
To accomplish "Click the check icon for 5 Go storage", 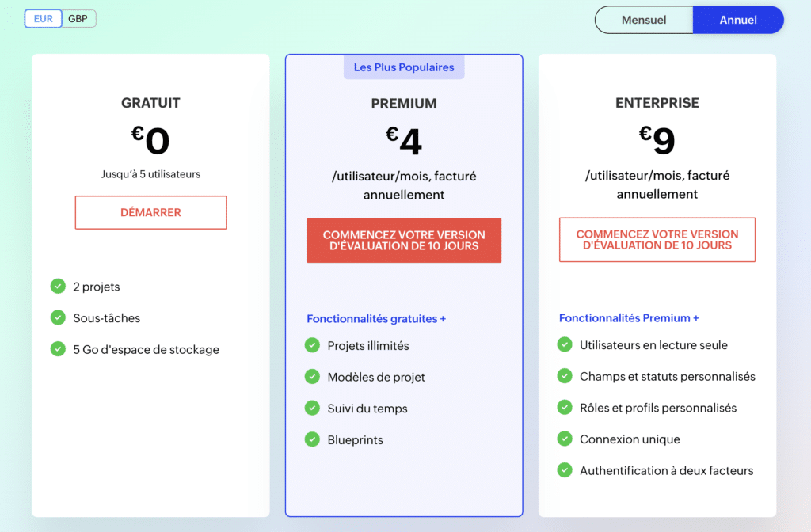I will pyautogui.click(x=58, y=349).
